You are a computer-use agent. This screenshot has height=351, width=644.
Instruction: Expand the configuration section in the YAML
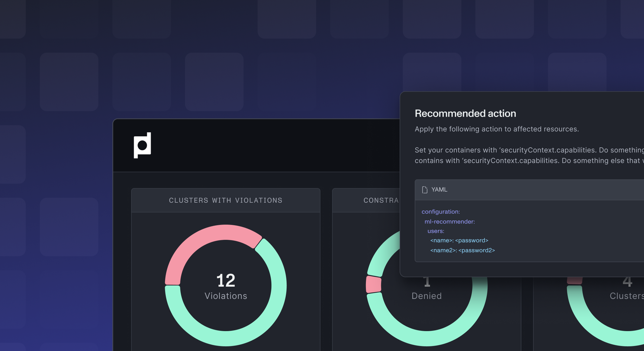(440, 212)
